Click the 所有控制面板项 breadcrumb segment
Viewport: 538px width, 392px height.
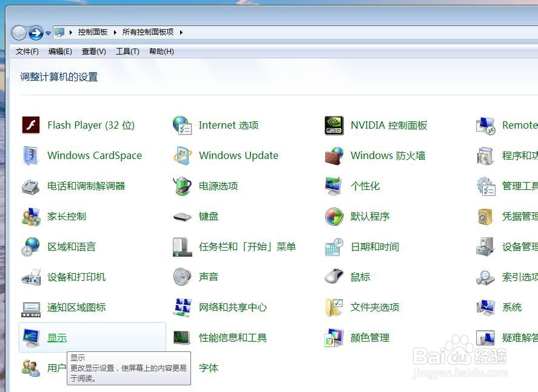148,32
